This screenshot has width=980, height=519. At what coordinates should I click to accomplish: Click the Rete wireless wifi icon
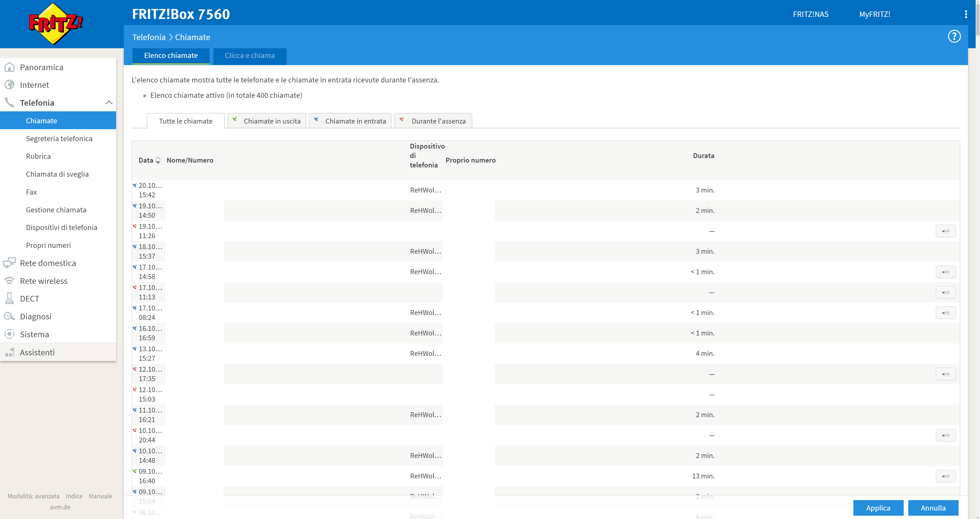9,281
